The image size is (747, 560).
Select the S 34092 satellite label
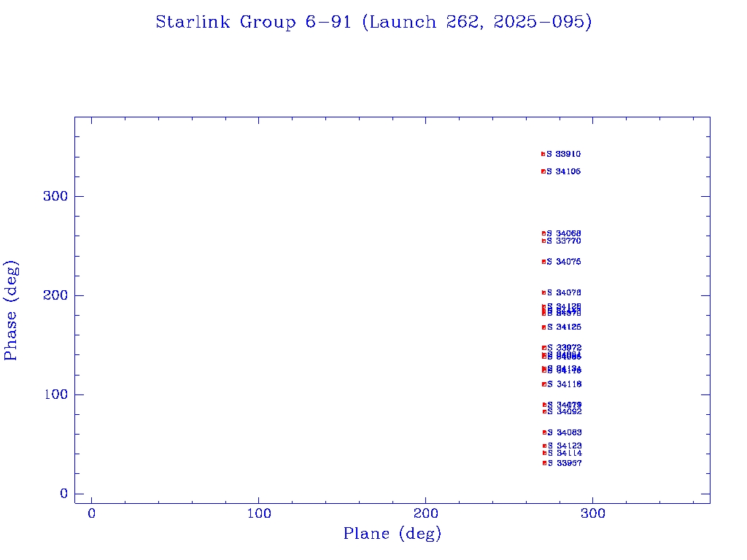[565, 411]
